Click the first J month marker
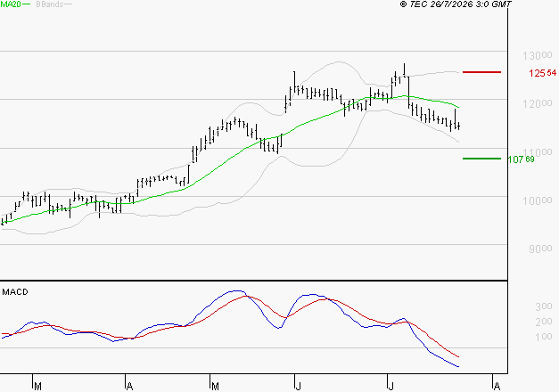The height and width of the screenshot is (392, 559). tap(299, 387)
